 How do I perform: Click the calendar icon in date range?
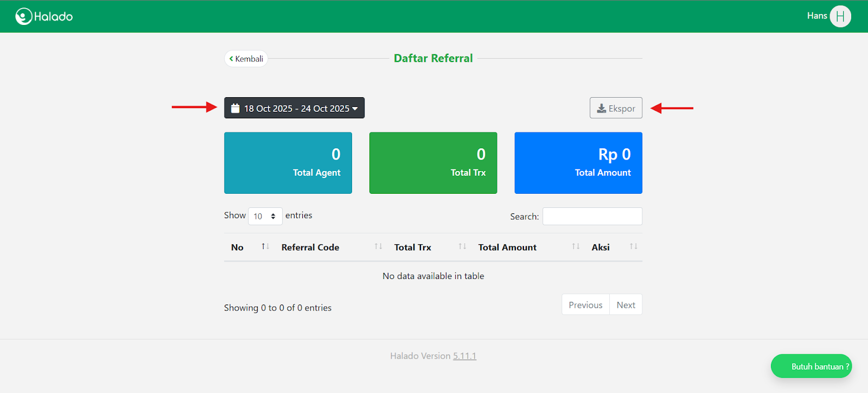click(235, 108)
